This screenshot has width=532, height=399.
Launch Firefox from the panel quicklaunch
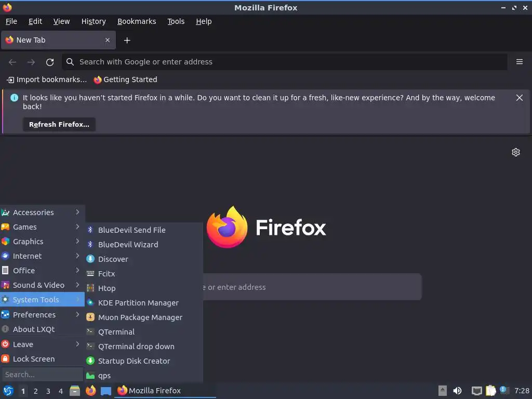(x=90, y=391)
